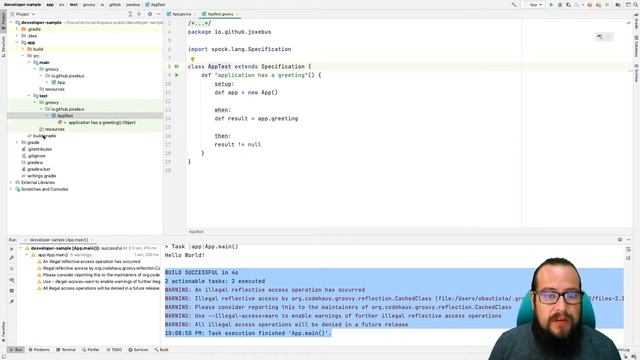Select Scratches and Consoles node
This screenshot has height=360, width=640.
[44, 189]
